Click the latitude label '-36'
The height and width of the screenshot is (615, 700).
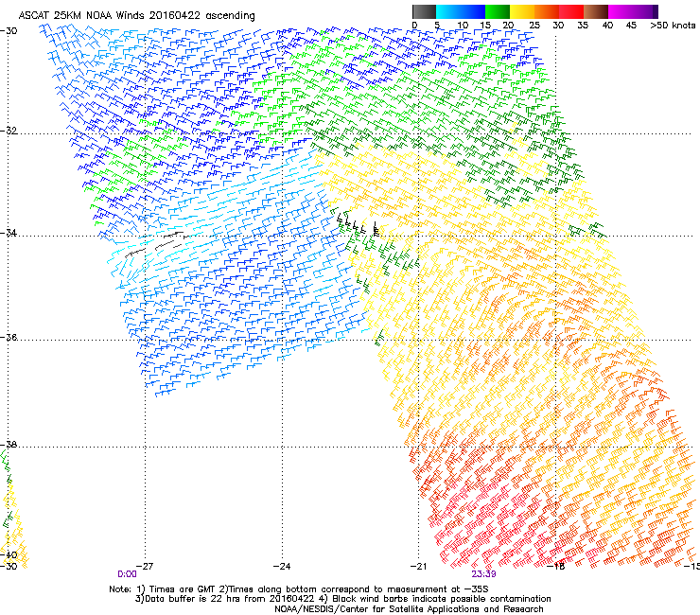point(9,337)
